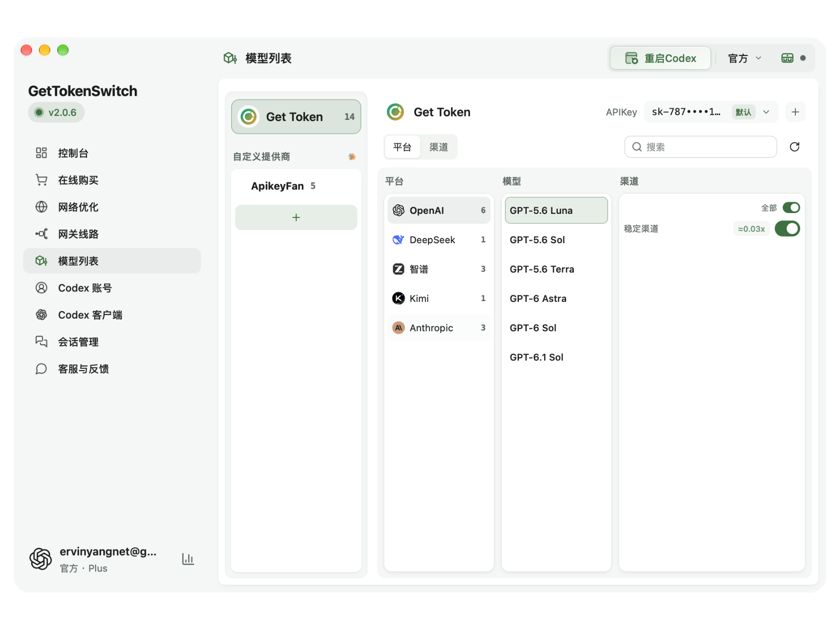The image size is (840, 630).
Task: Select the GPT-6.1 Sol model
Action: 556,357
